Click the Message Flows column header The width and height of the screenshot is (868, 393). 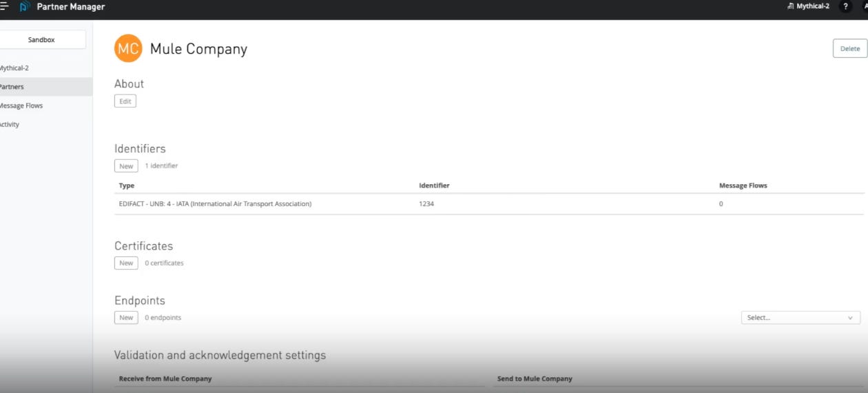[x=743, y=185]
